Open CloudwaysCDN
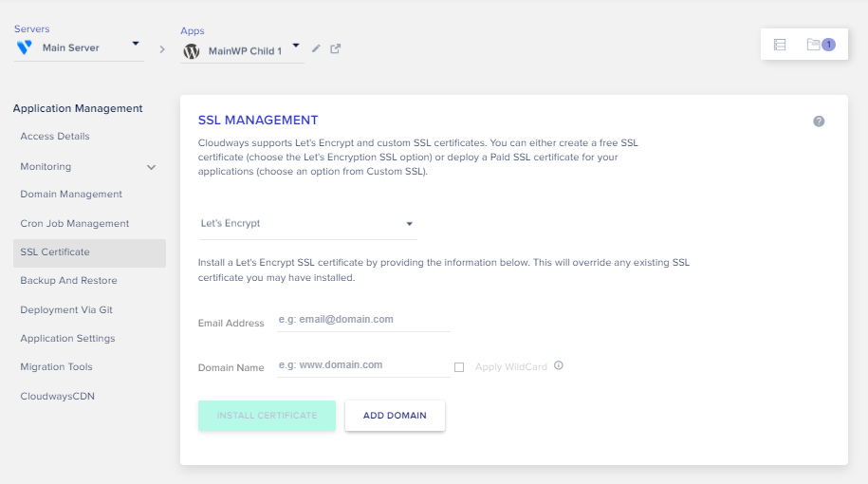 58,397
